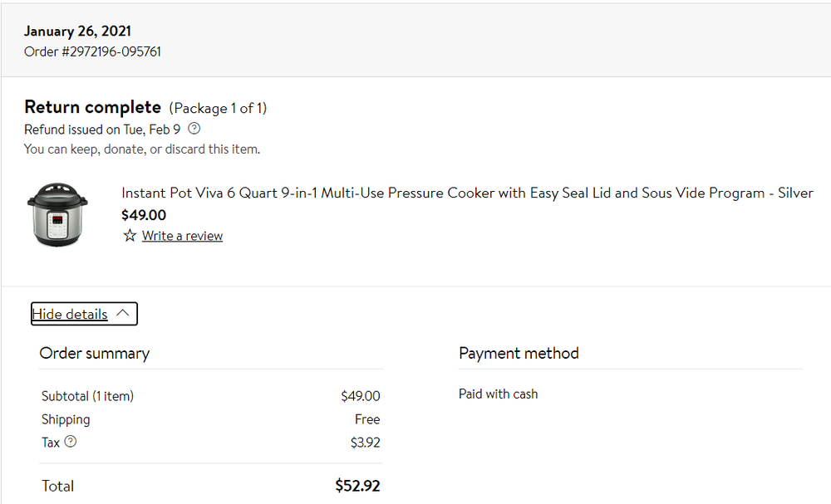
Task: Click the Instant Pot product thumbnail image
Action: [57, 213]
